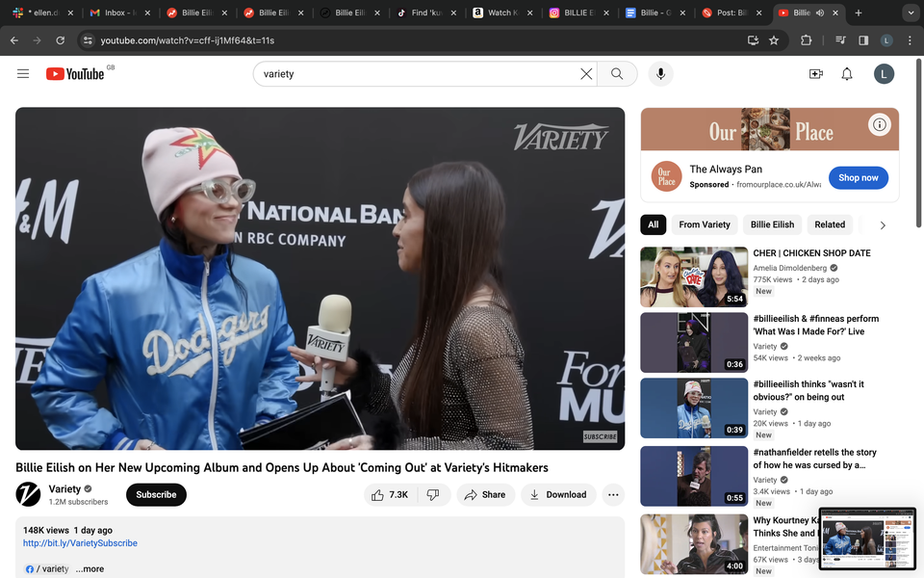Open the Variety channel avatar
The height and width of the screenshot is (578, 924).
coord(28,494)
